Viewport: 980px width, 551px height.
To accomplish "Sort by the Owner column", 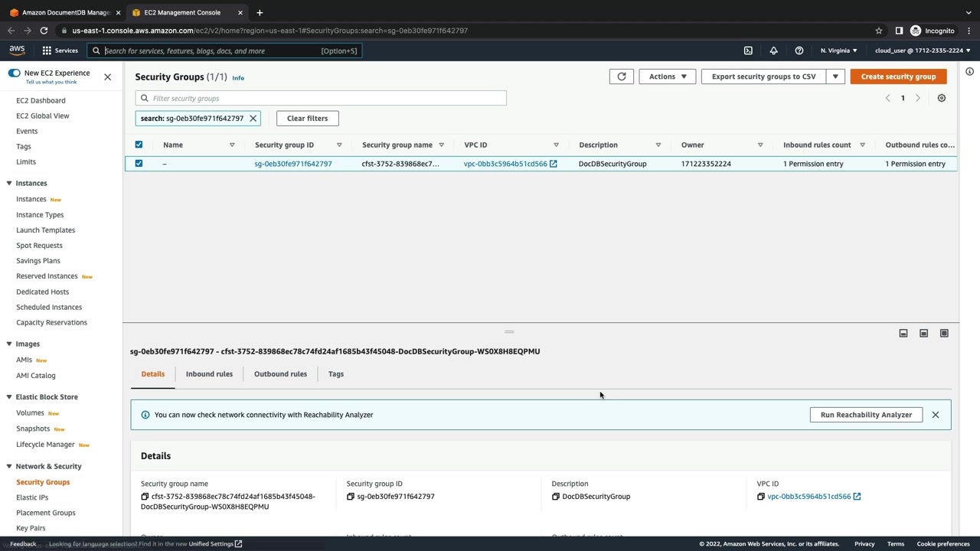I will point(760,145).
